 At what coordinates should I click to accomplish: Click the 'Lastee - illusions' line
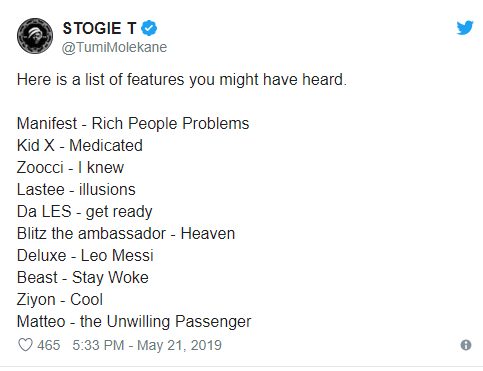pyautogui.click(x=76, y=189)
